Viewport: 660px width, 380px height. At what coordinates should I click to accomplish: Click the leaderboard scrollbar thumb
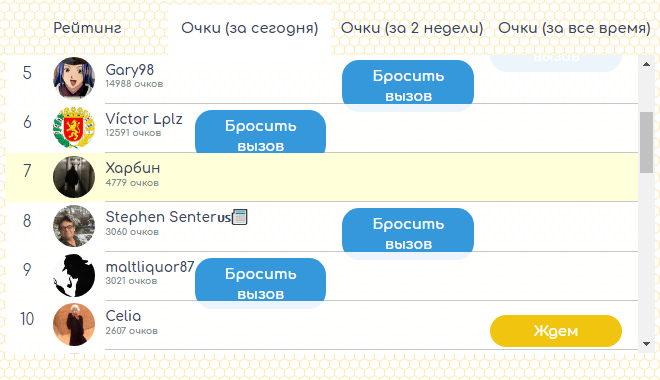(x=646, y=142)
